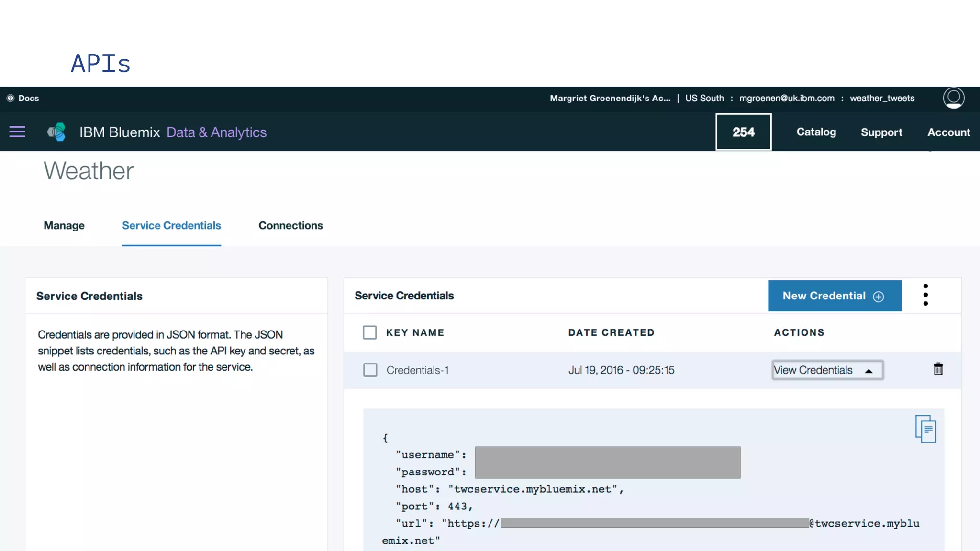Open US South region selector
Screen dimensions: 980x551
(704, 98)
